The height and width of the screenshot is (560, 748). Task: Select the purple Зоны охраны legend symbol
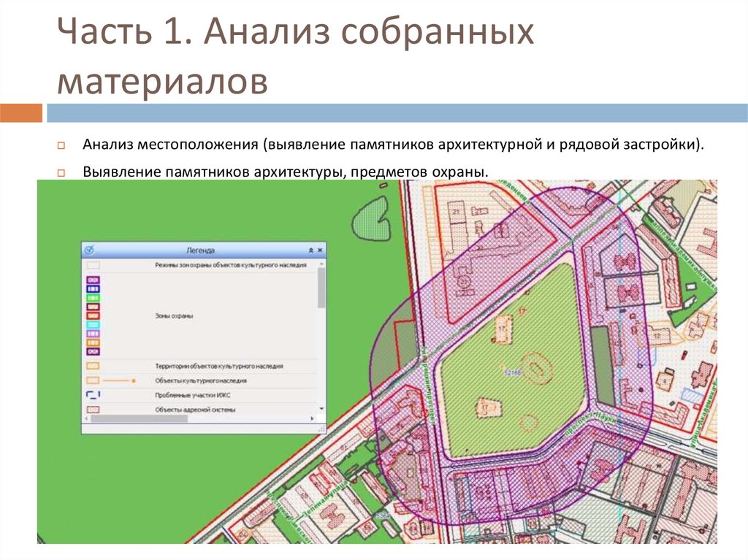click(93, 279)
